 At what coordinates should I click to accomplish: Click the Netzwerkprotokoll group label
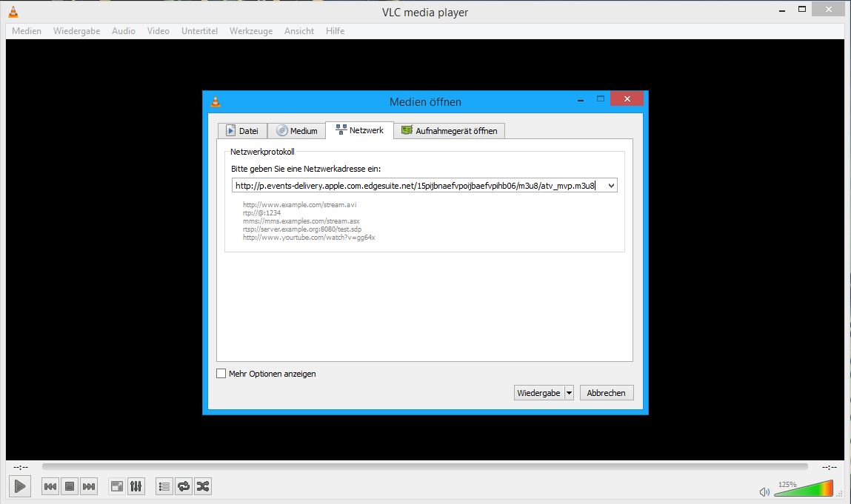click(x=262, y=152)
